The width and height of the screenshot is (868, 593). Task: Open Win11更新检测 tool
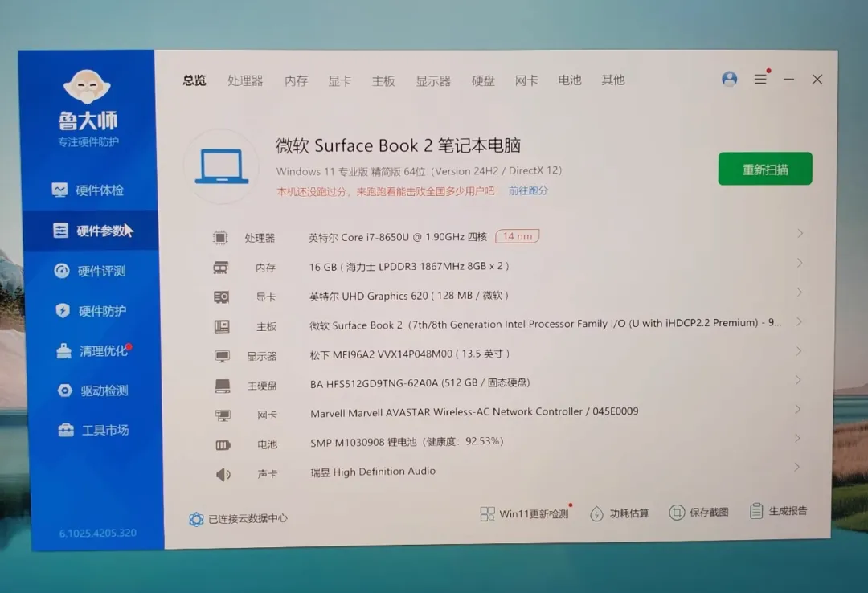pos(524,513)
